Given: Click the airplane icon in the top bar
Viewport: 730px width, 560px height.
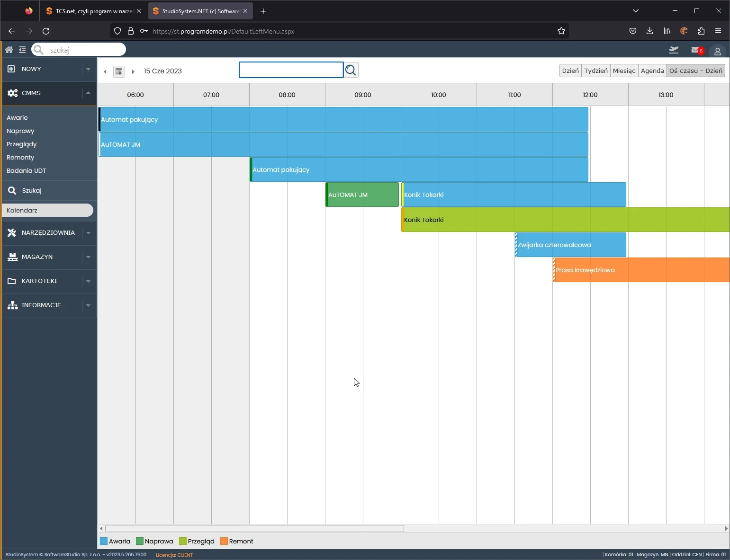Looking at the screenshot, I should click(x=674, y=50).
